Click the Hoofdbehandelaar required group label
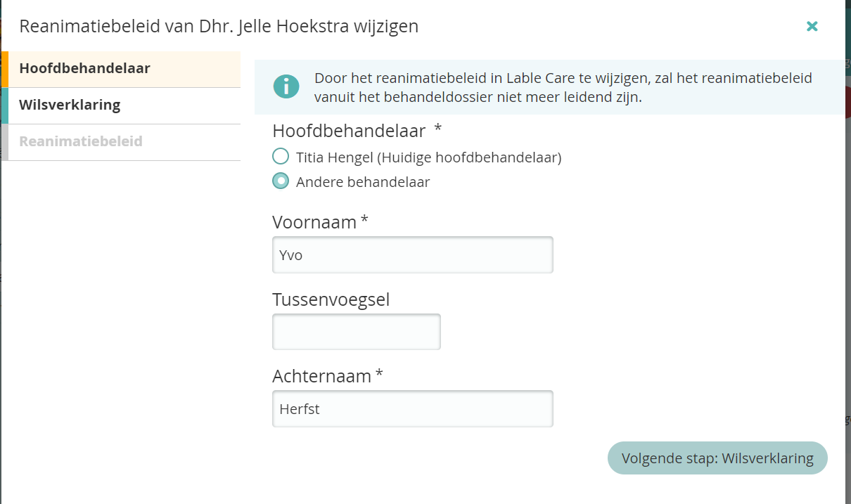 coord(349,131)
